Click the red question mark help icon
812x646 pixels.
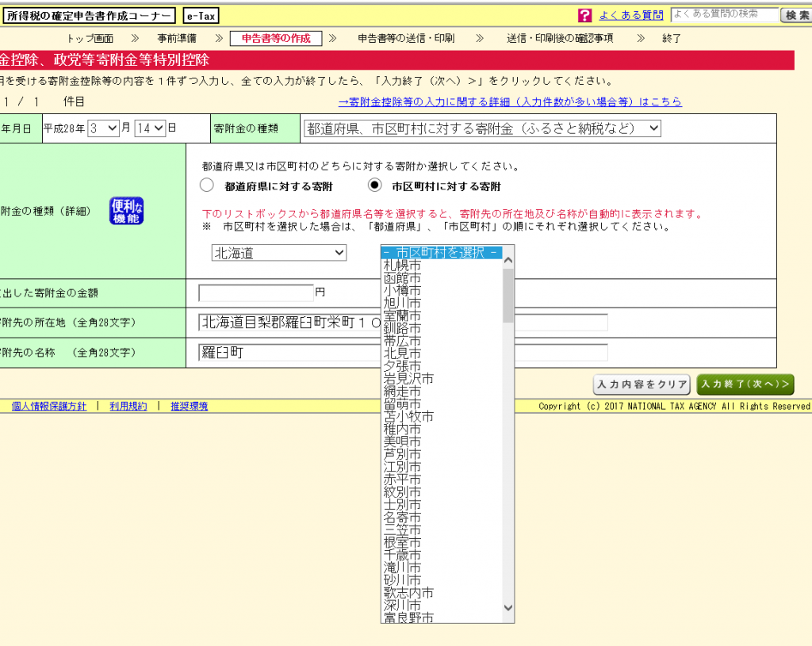pyautogui.click(x=585, y=15)
